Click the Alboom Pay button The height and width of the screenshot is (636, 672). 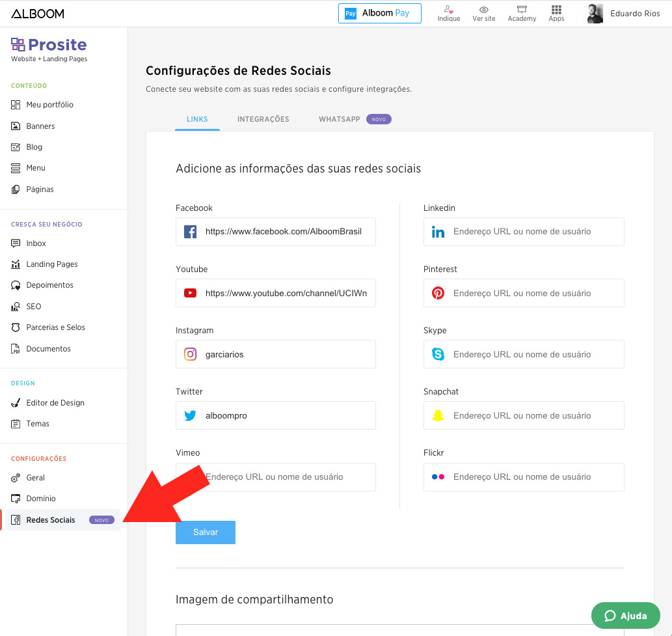tap(379, 13)
